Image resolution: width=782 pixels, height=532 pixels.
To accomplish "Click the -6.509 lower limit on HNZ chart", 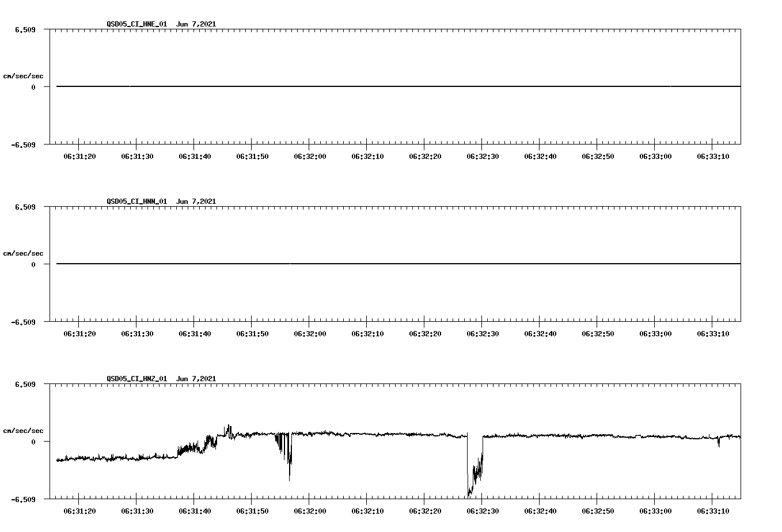I will point(24,499).
